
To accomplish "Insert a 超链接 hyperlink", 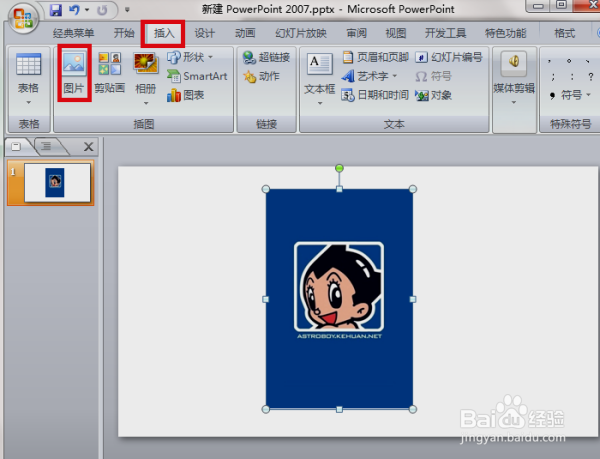I will [266, 57].
